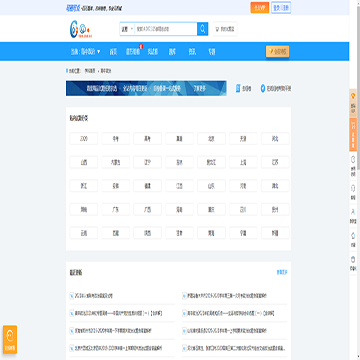Select 重庆 region filter
Screen dimensions: 360x360
coord(211,209)
